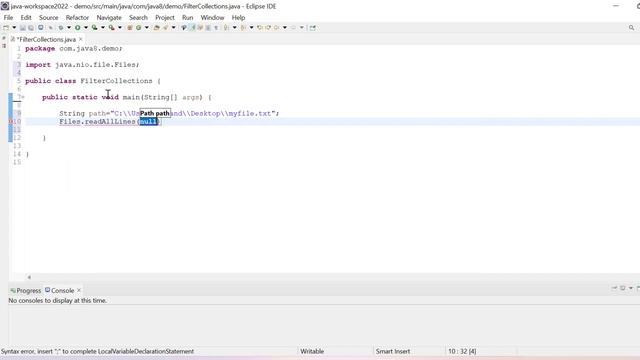Open the Next Annotation dropdown arrow
Screen dimensions: 640x360
(234, 28)
